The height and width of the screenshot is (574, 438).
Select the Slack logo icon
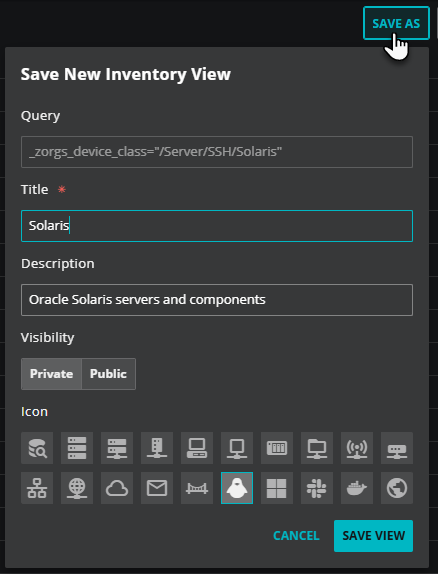317,488
